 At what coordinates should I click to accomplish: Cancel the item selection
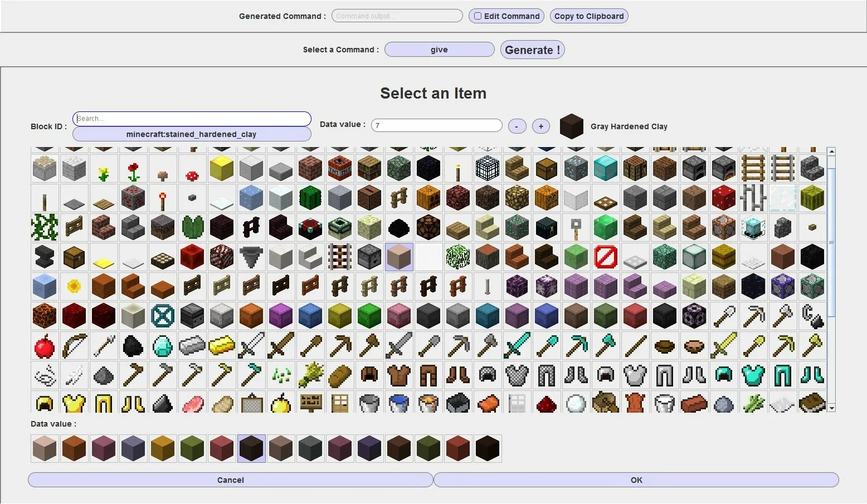(231, 480)
